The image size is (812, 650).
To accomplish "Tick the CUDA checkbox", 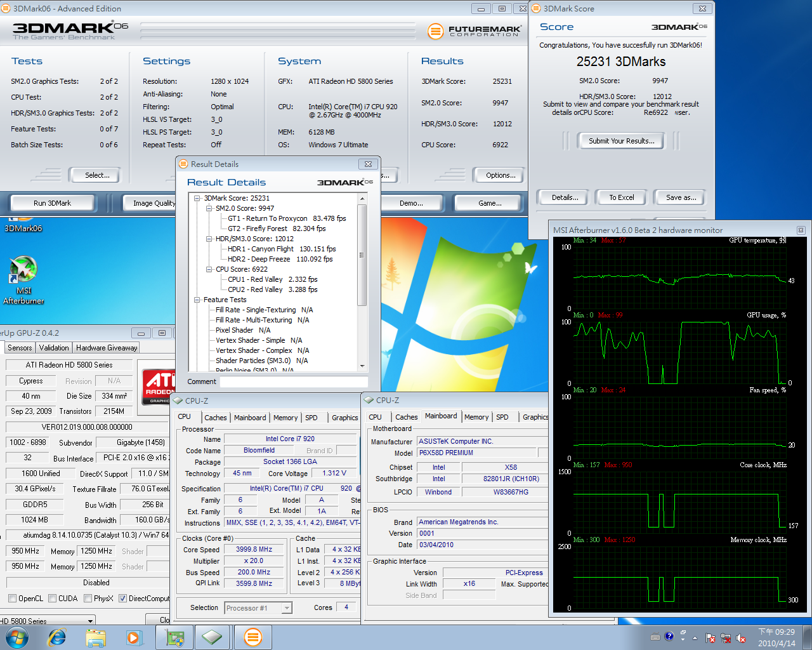I will [x=52, y=599].
